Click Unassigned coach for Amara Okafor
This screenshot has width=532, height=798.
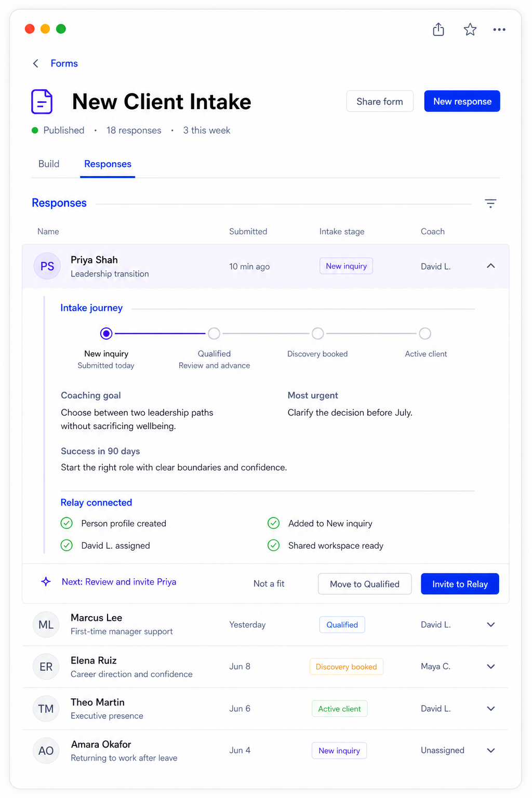coord(443,750)
